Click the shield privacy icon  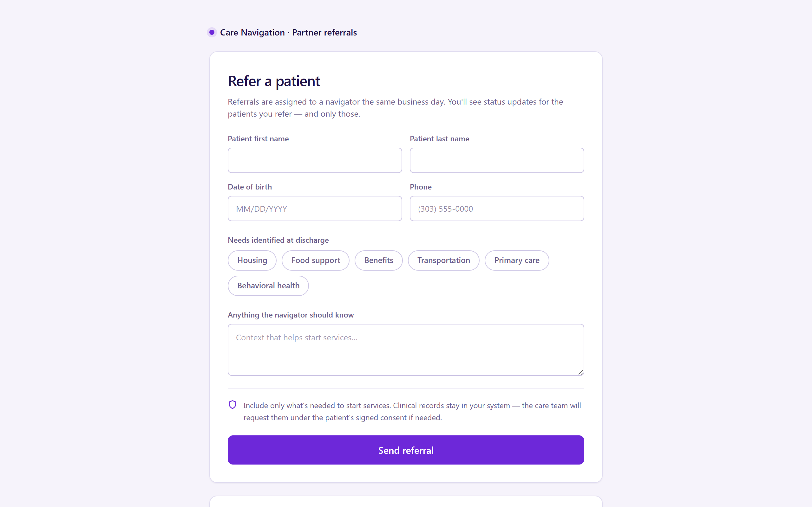(232, 405)
